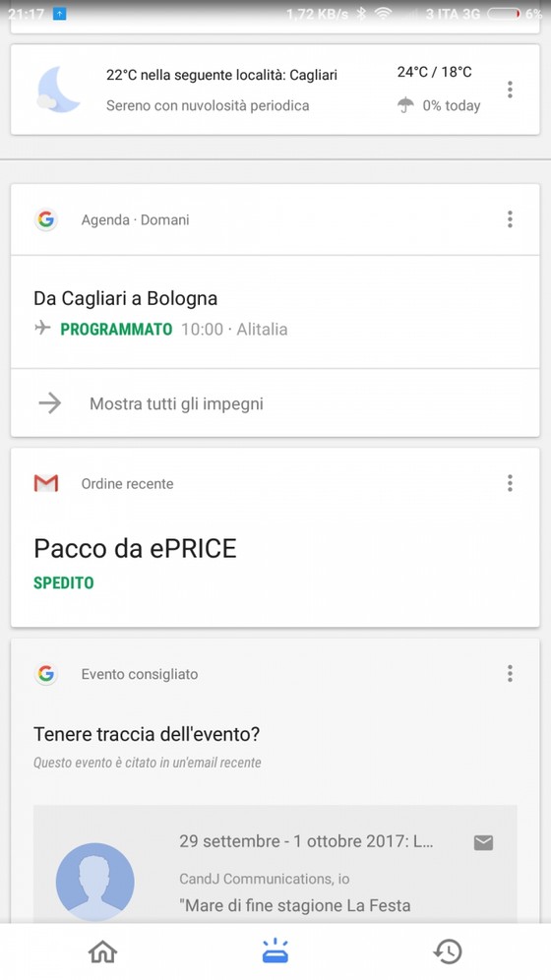Tap the email envelope icon on event

point(483,842)
